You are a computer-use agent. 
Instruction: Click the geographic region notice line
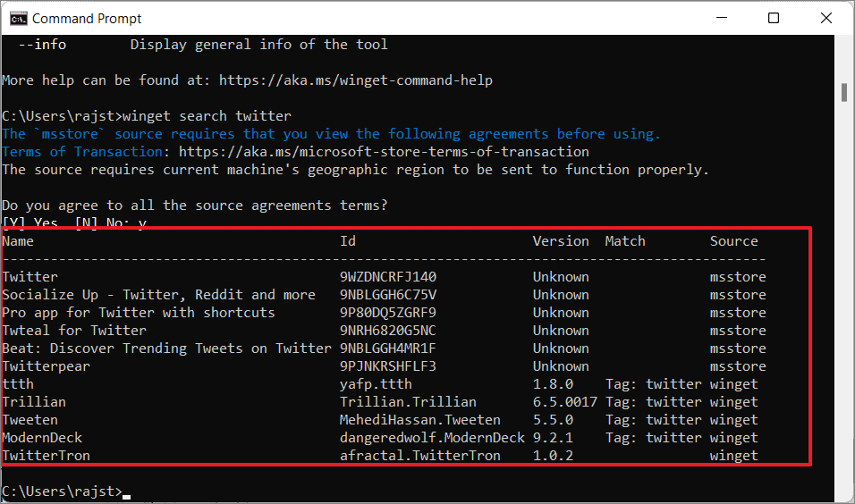coord(356,170)
